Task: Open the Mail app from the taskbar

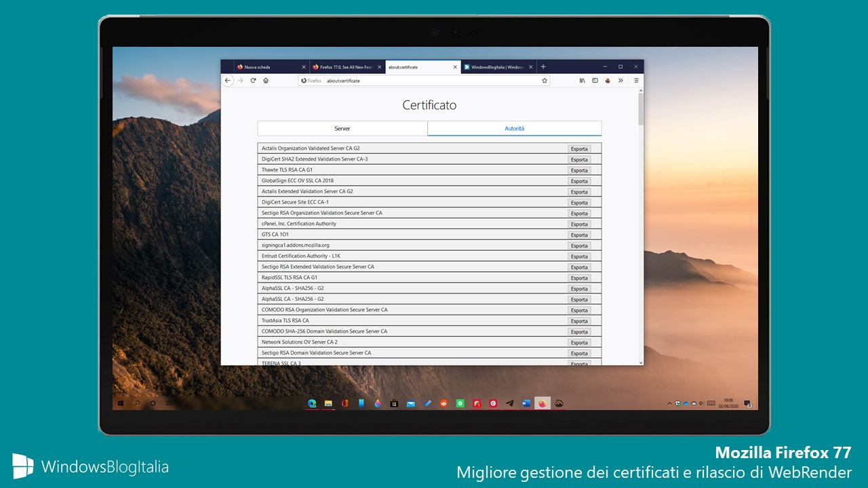Action: (x=410, y=403)
